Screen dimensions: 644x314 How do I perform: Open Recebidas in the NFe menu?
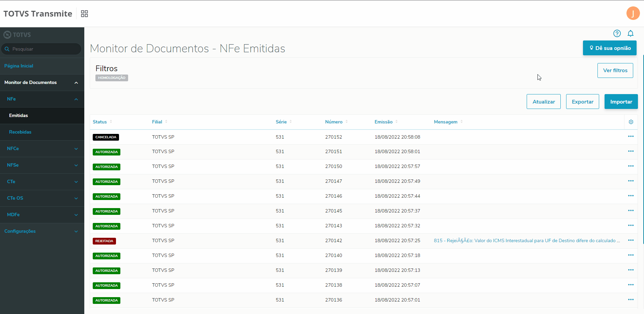[20, 132]
